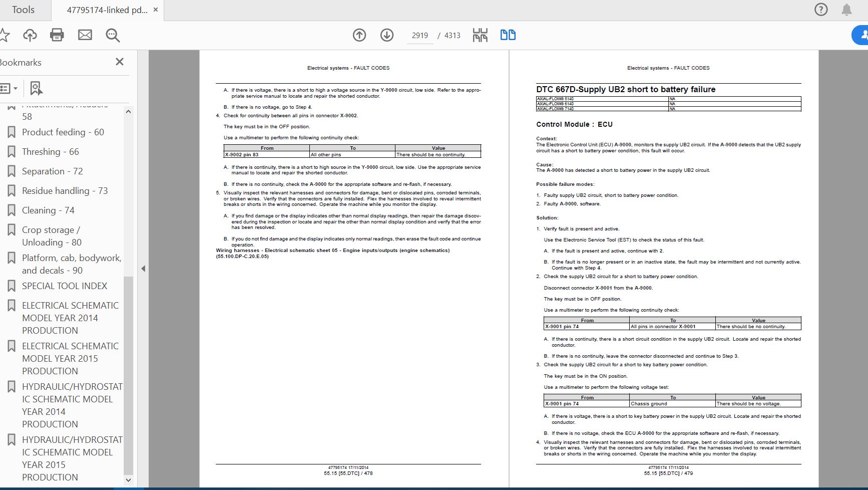Open the bookmark options dropdown menu

9,89
